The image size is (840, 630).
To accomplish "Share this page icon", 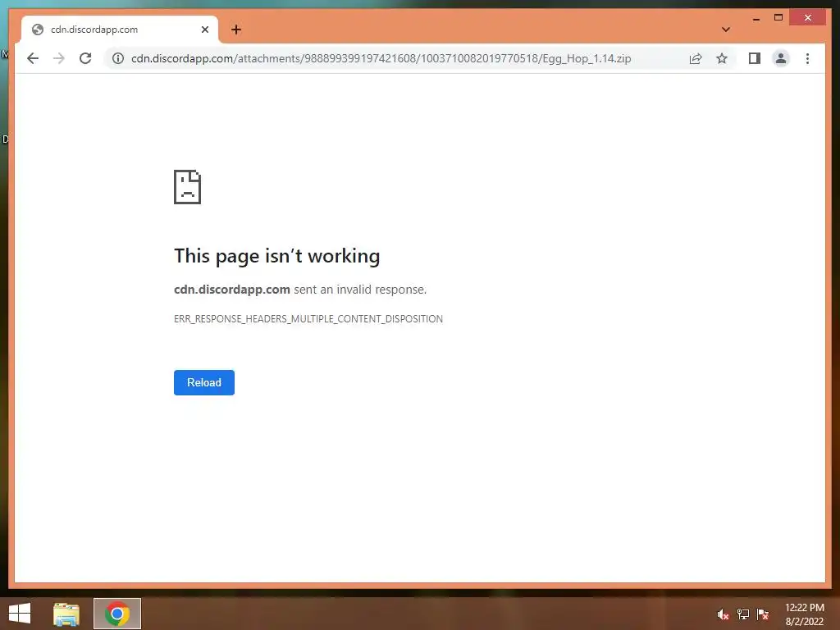I will click(x=696, y=58).
